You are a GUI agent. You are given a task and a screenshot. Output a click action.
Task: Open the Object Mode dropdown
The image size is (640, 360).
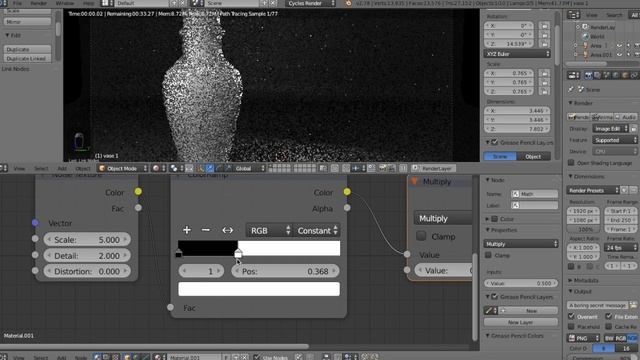(122, 168)
